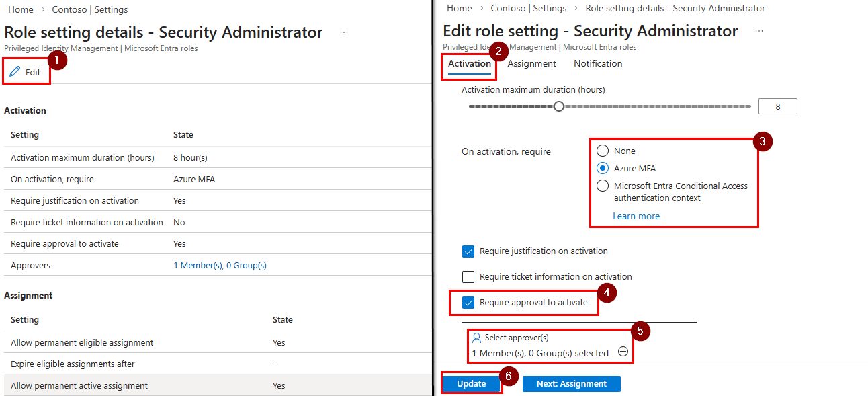Click the add approver plus icon
The height and width of the screenshot is (396, 868).
[x=623, y=352]
